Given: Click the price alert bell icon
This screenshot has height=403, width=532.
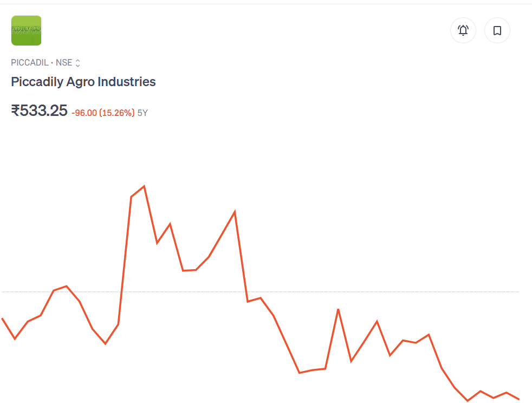Looking at the screenshot, I should tap(463, 30).
